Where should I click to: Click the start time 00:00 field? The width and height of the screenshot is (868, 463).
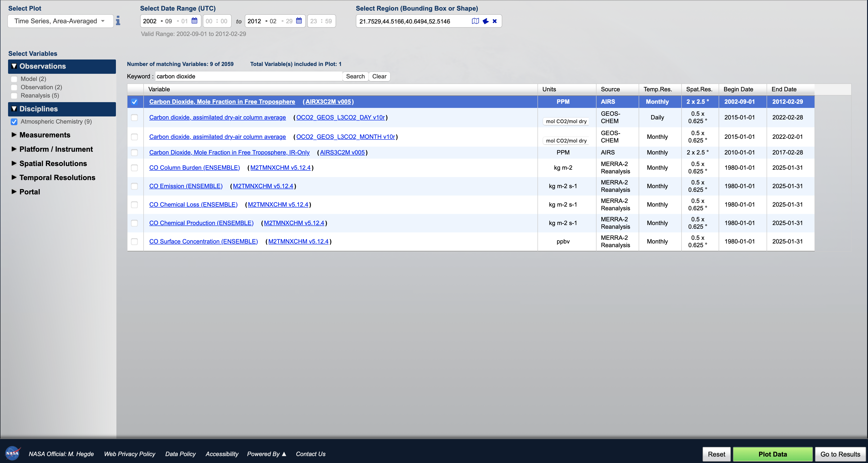217,21
